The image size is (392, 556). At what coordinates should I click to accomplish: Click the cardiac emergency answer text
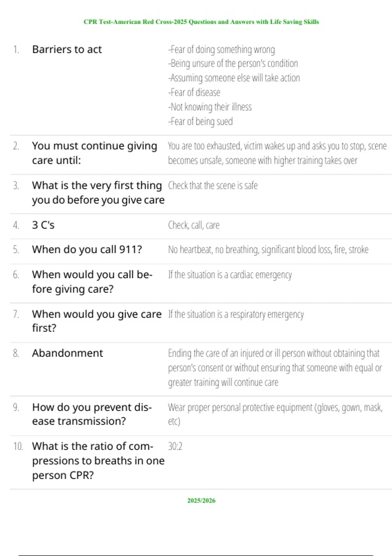[230, 275]
